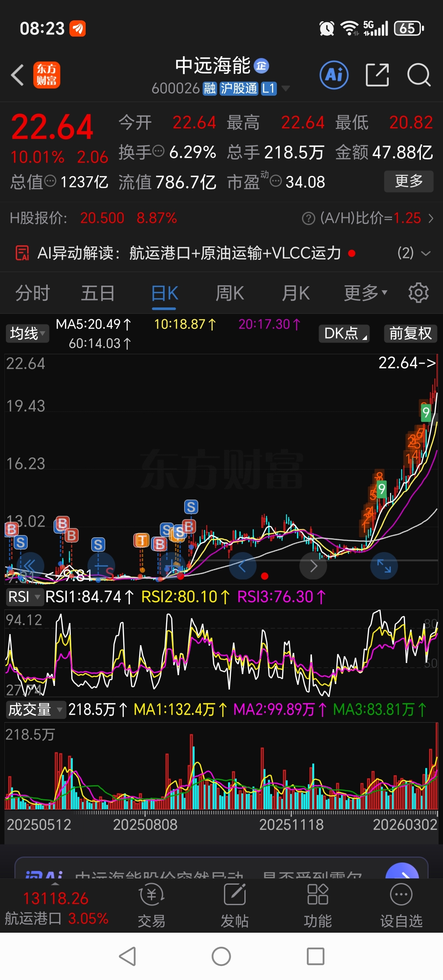Image resolution: width=443 pixels, height=980 pixels.
Task: Expand the AI异动解读 (2) chevron
Action: 426,253
